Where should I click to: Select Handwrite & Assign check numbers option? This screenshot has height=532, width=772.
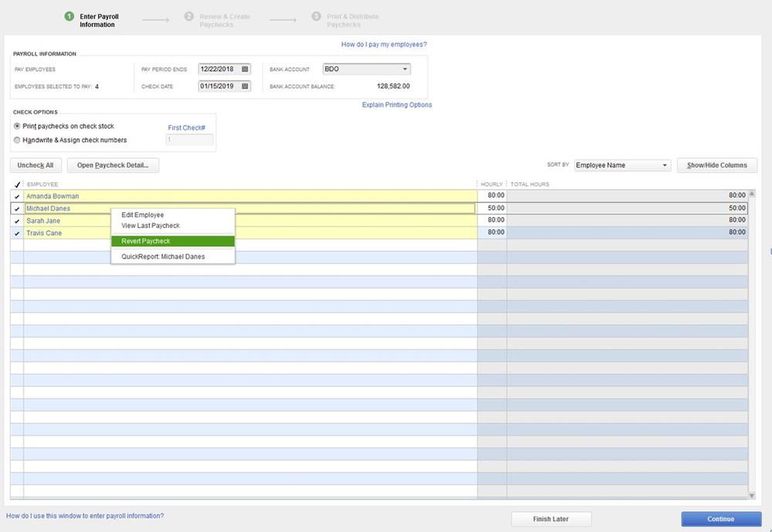[x=18, y=140]
